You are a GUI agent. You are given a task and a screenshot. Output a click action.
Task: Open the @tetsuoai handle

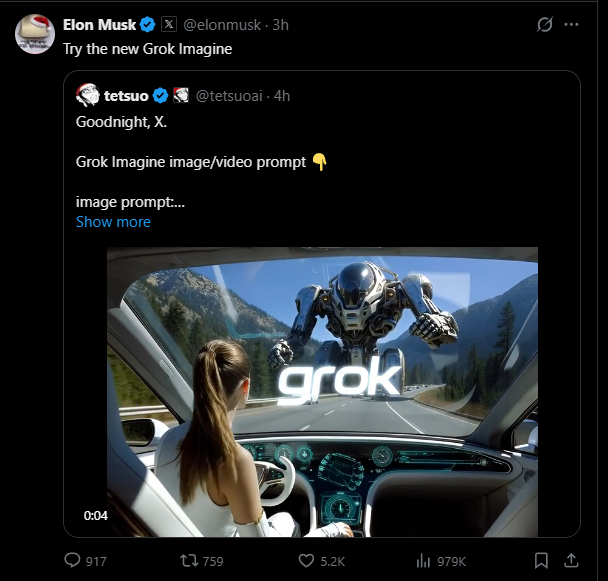(x=229, y=96)
